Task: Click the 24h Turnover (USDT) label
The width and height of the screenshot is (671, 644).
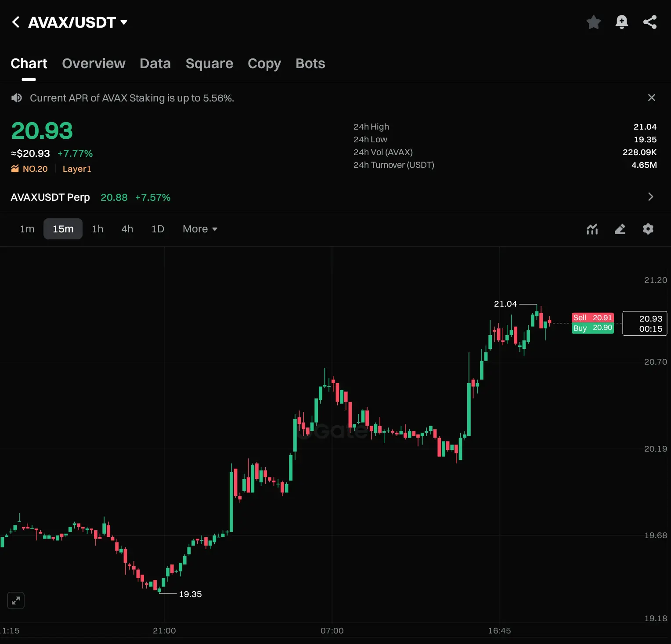Action: pyautogui.click(x=393, y=165)
